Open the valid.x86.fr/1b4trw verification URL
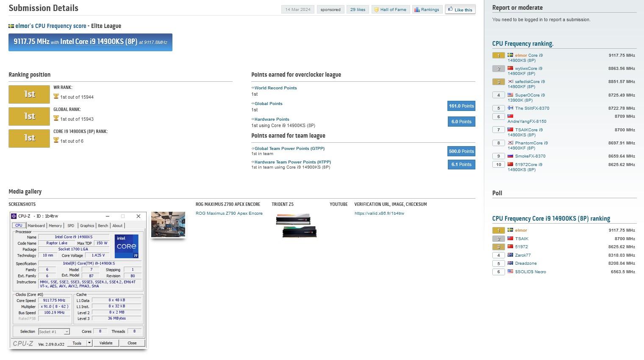644x360 pixels. [x=379, y=213]
